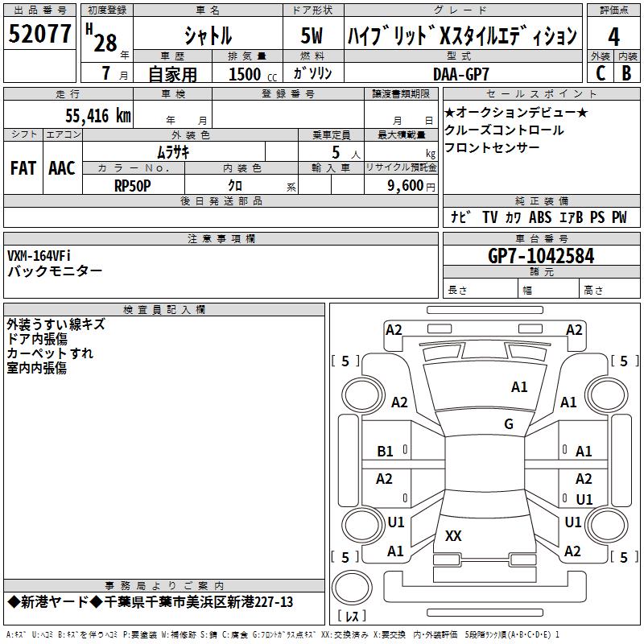Image resolution: width=644 pixels, height=644 pixels.
Task: Click the mileage value 55,416 km
Action: [x=98, y=116]
